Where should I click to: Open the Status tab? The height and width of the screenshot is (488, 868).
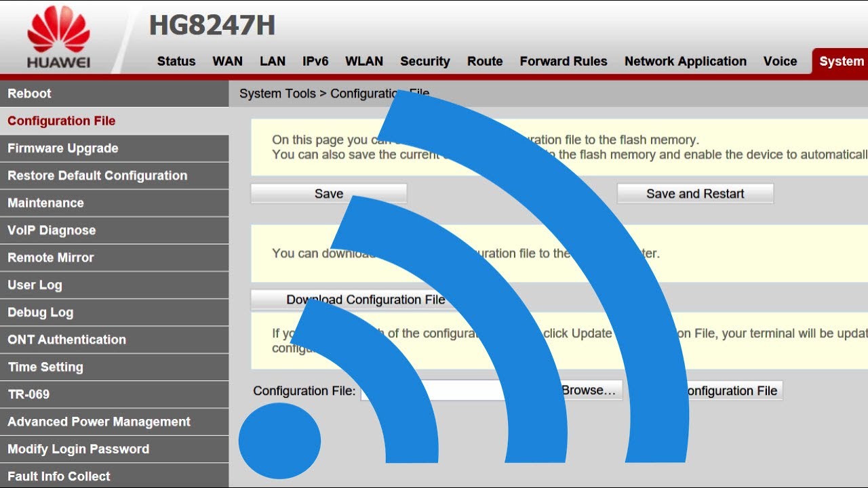176,61
